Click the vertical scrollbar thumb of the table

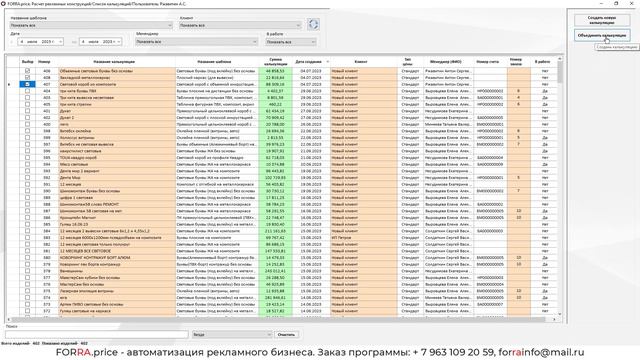point(559,72)
